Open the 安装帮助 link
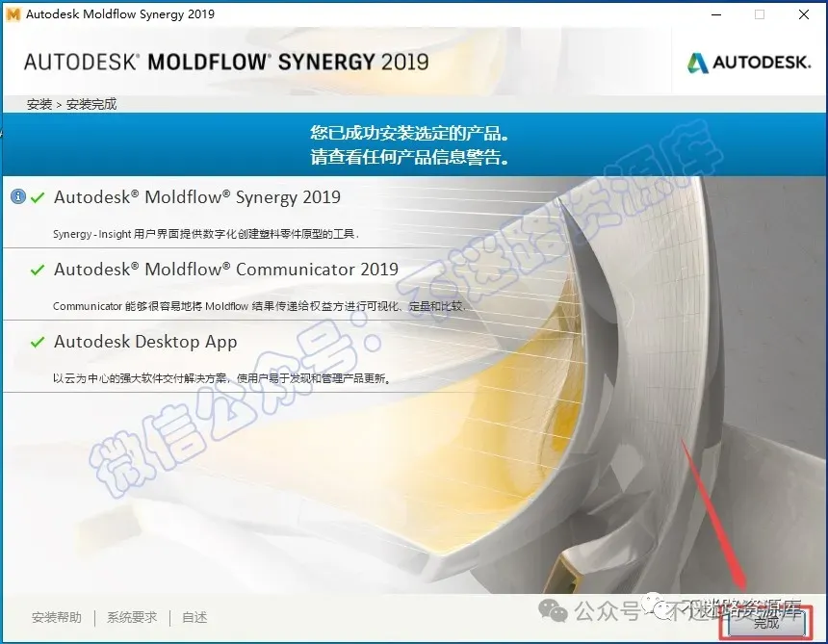828x644 pixels. point(57,617)
